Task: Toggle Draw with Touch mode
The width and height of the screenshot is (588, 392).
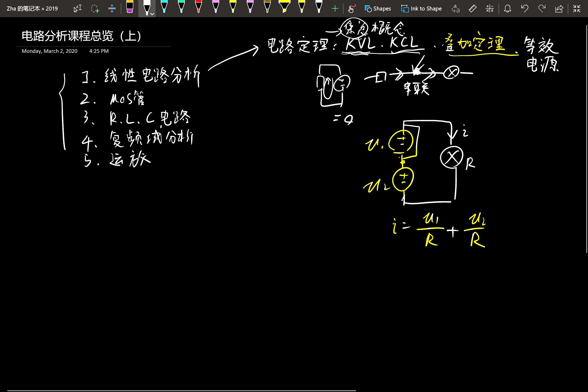Action: tap(352, 9)
